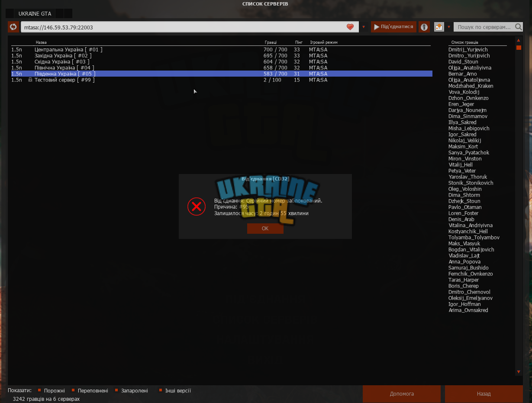Select server Східна Україна [ #03 ]
Screen dimensions: 532x403
pos(221,62)
